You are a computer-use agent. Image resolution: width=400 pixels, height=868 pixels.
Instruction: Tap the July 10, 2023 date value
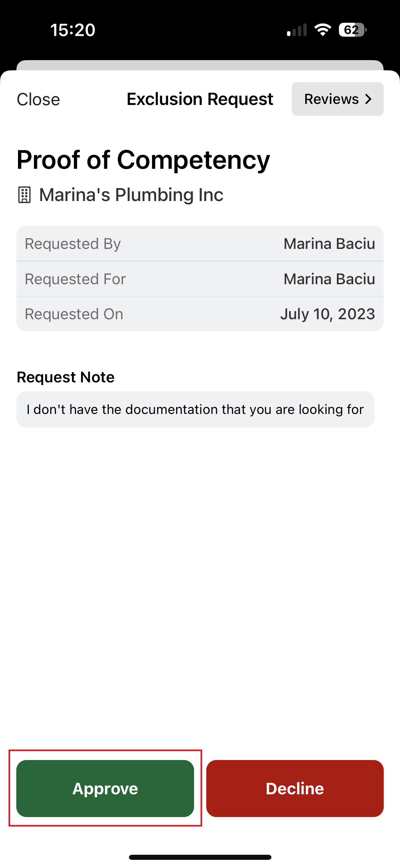(x=327, y=314)
